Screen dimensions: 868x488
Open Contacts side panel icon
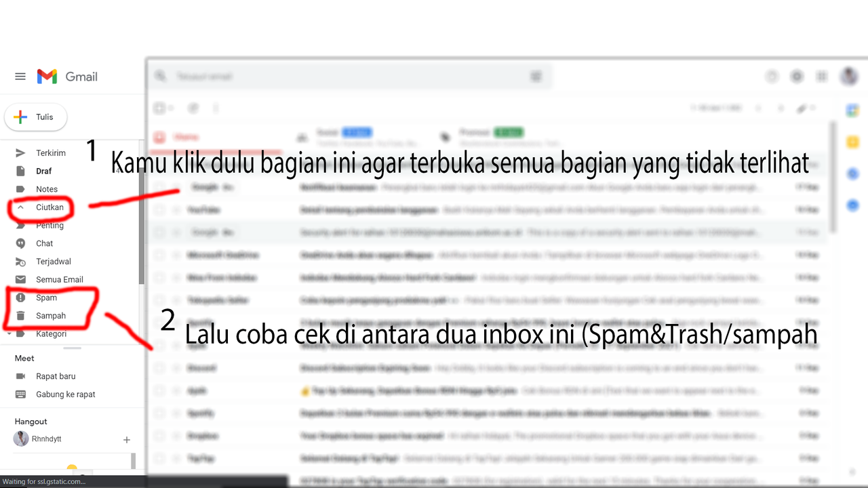(x=852, y=205)
